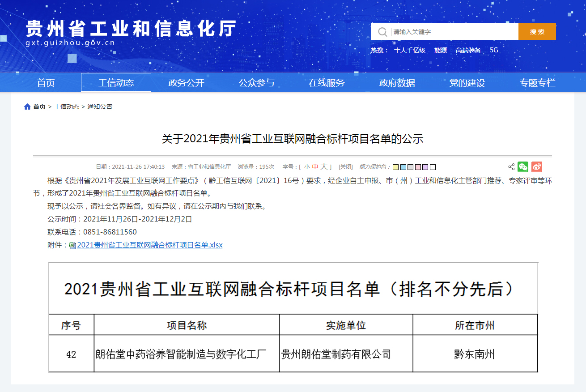Select small font size 小
This screenshot has height=392, width=586.
[307, 167]
